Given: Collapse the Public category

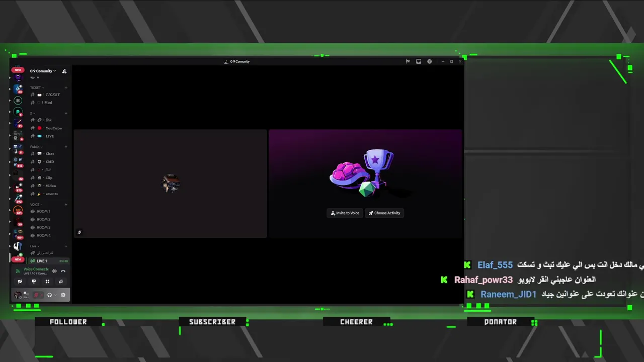Looking at the screenshot, I should [36, 147].
